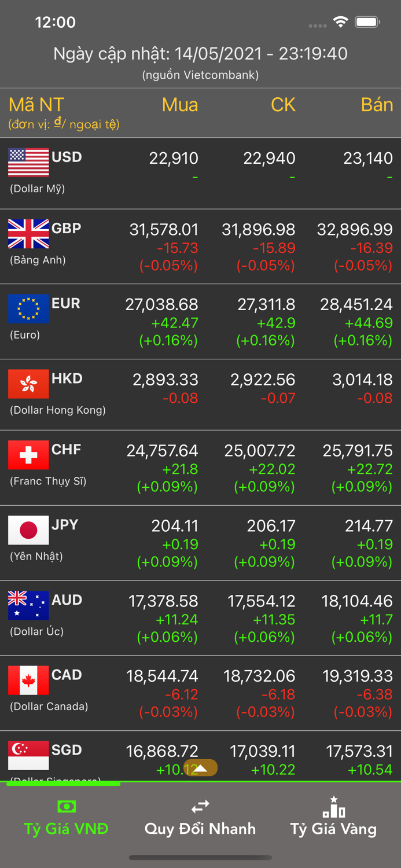This screenshot has width=401, height=868.
Task: Choose the Australian flag icon
Action: click(x=28, y=605)
